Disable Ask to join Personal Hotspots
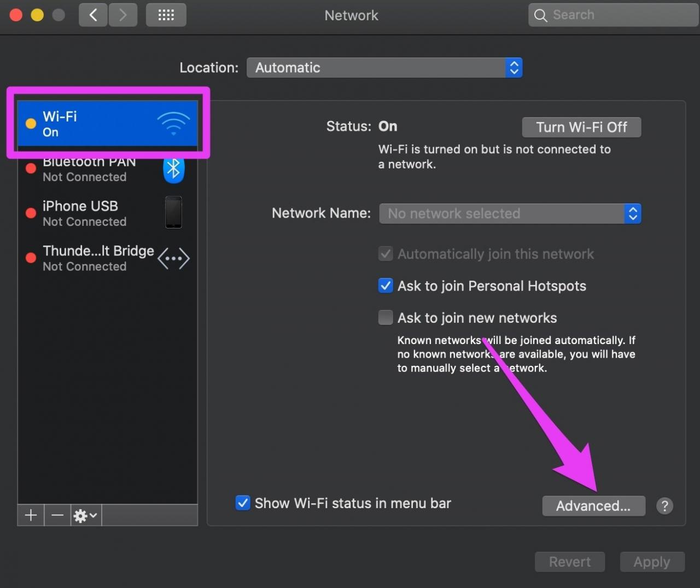Image resolution: width=700 pixels, height=588 pixels. click(386, 286)
